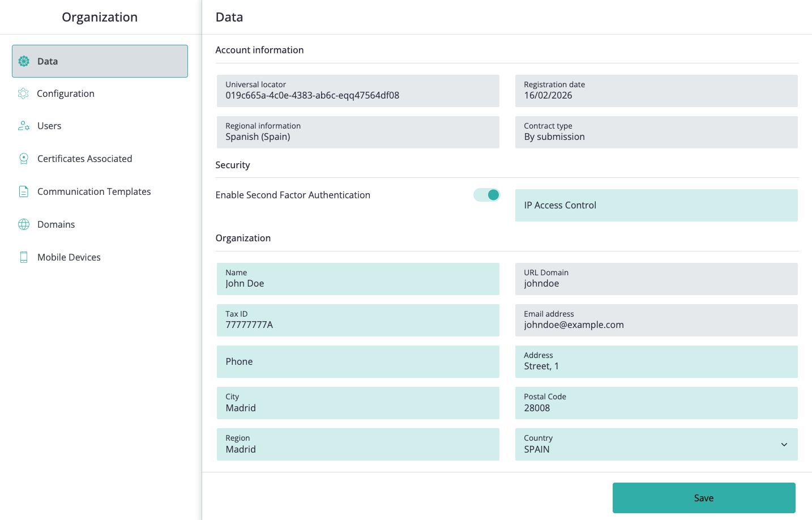Change the Postal Code field
This screenshot has width=812, height=520.
pos(656,403)
